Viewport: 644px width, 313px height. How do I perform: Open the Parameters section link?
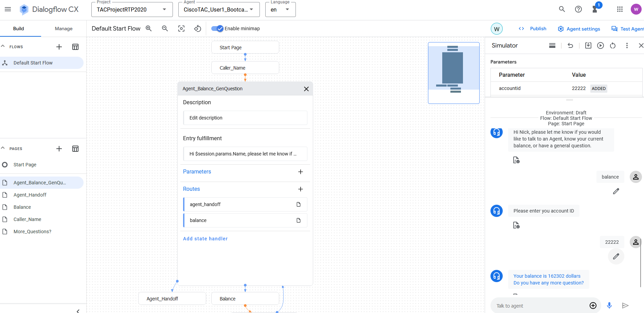click(x=197, y=172)
